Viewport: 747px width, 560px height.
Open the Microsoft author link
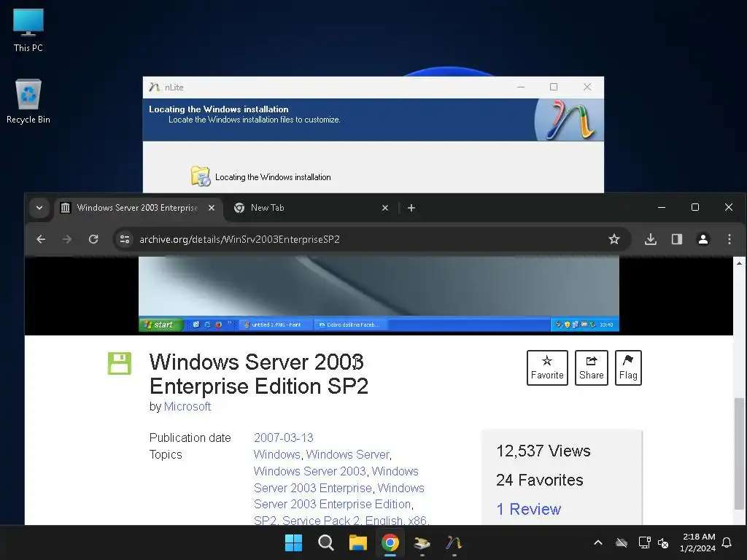coord(187,406)
